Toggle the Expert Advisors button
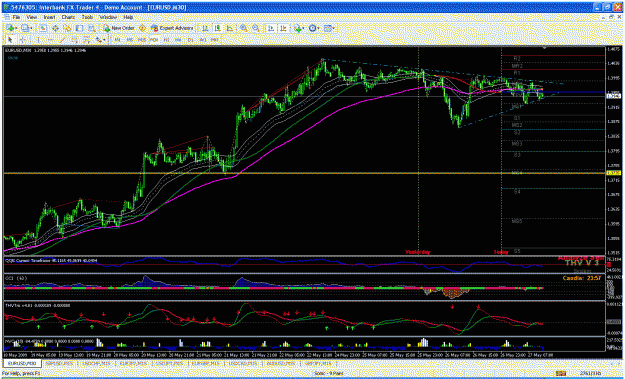 (x=173, y=28)
